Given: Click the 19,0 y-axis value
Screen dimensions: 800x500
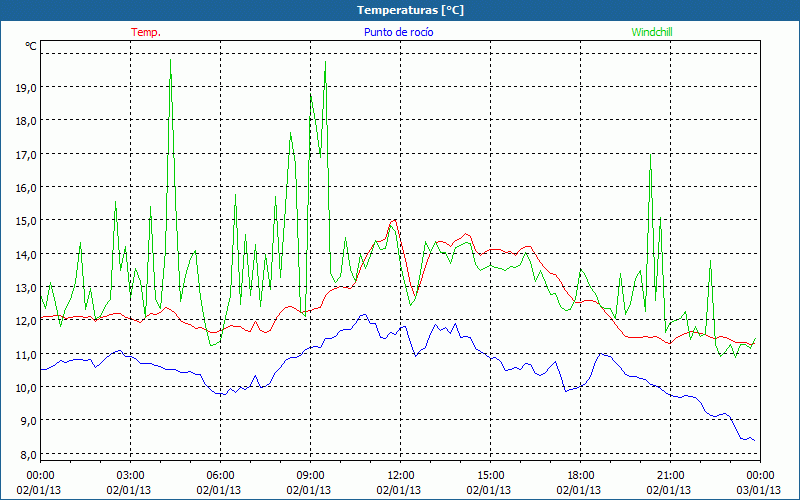Looking at the screenshot, I should coord(26,88).
